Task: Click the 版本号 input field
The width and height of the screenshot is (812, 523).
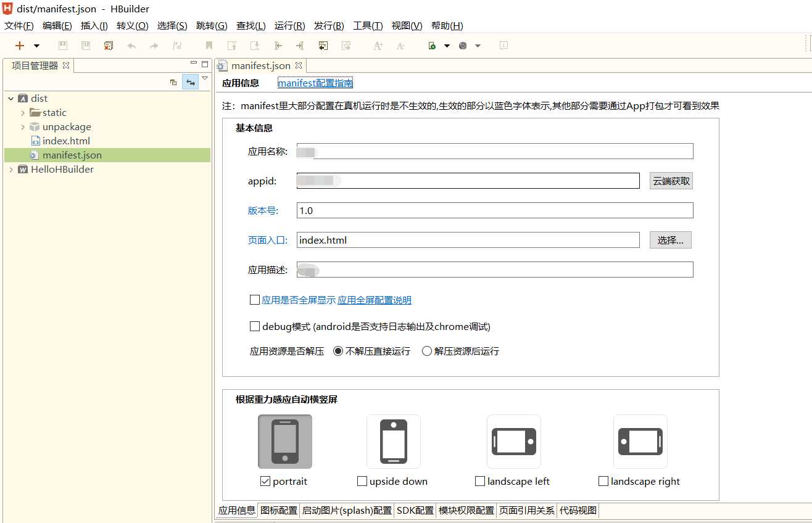Action: (495, 210)
